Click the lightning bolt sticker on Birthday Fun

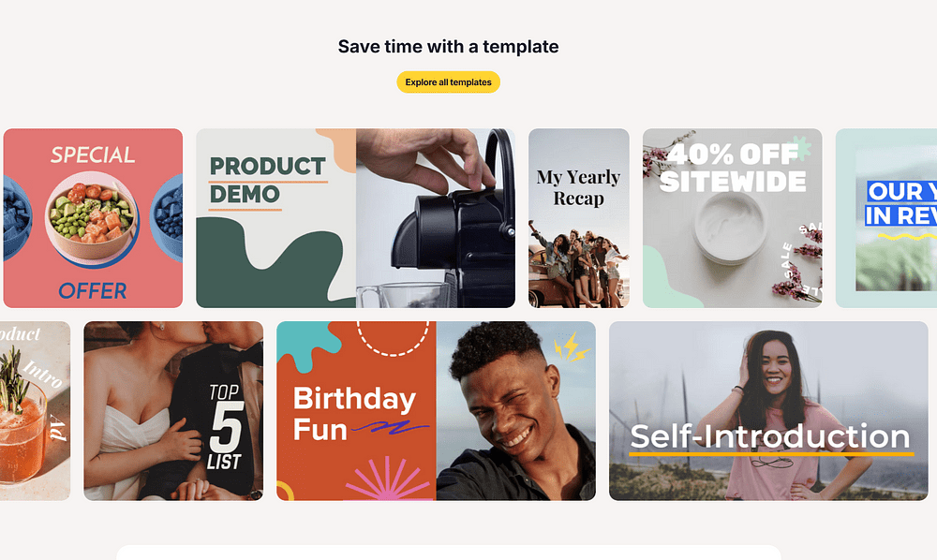click(572, 346)
